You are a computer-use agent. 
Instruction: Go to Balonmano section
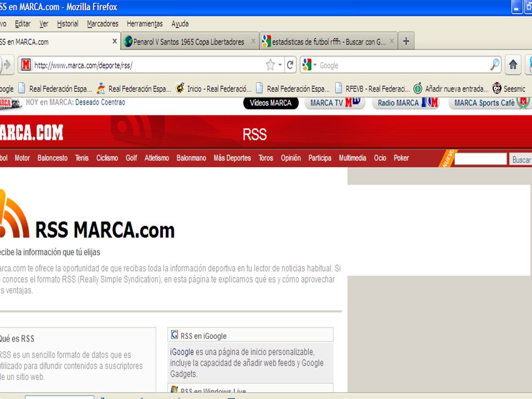[x=191, y=158]
